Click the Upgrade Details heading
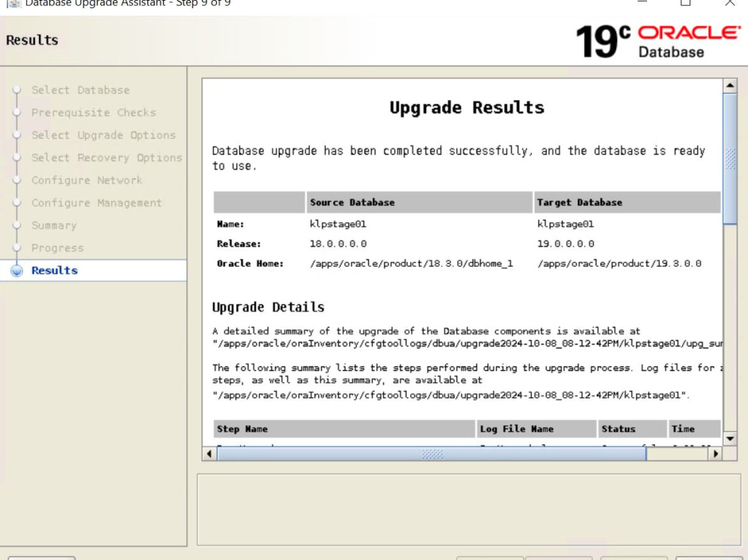Image resolution: width=748 pixels, height=560 pixels. coord(268,307)
